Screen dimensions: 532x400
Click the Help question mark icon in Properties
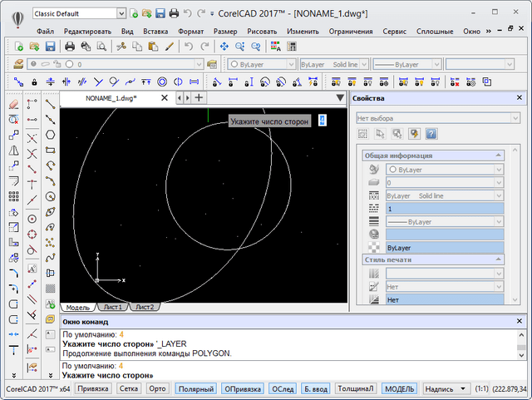tap(431, 134)
